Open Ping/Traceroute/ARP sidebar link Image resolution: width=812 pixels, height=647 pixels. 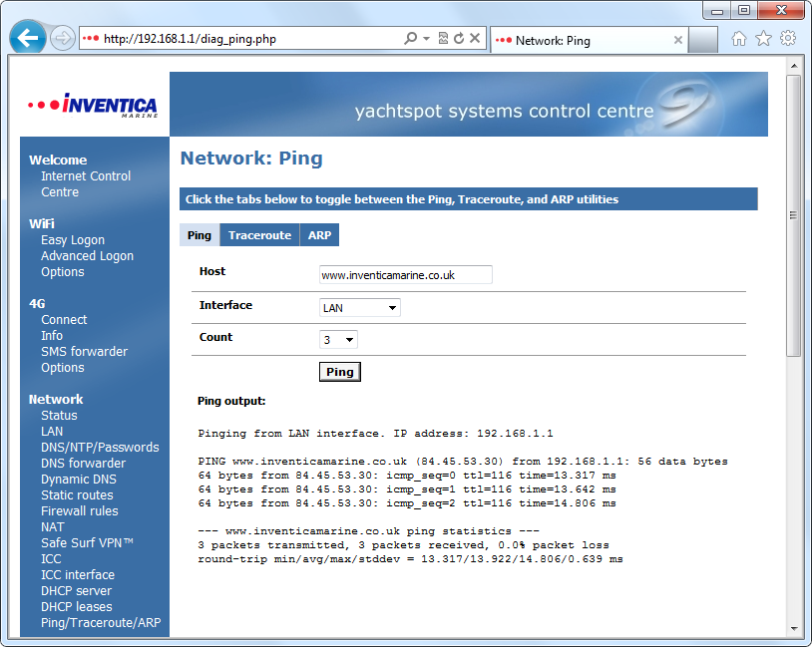(x=101, y=623)
